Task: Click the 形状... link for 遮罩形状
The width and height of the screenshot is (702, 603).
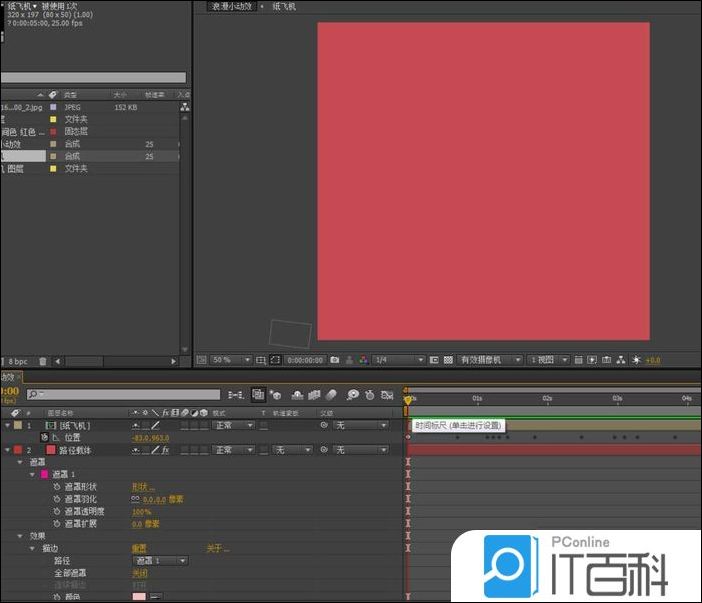Action: [x=143, y=487]
